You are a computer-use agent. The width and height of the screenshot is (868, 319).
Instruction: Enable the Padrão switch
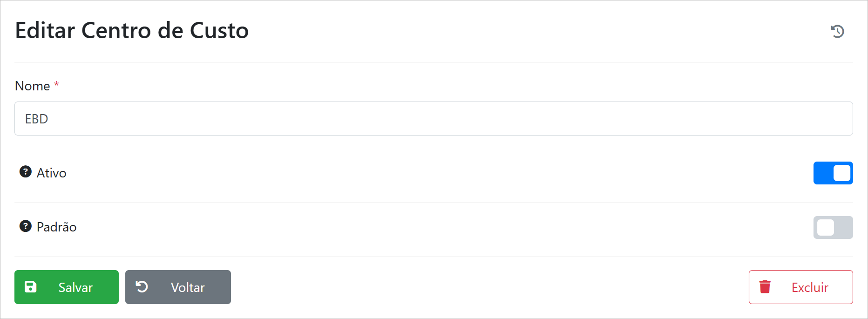click(833, 227)
